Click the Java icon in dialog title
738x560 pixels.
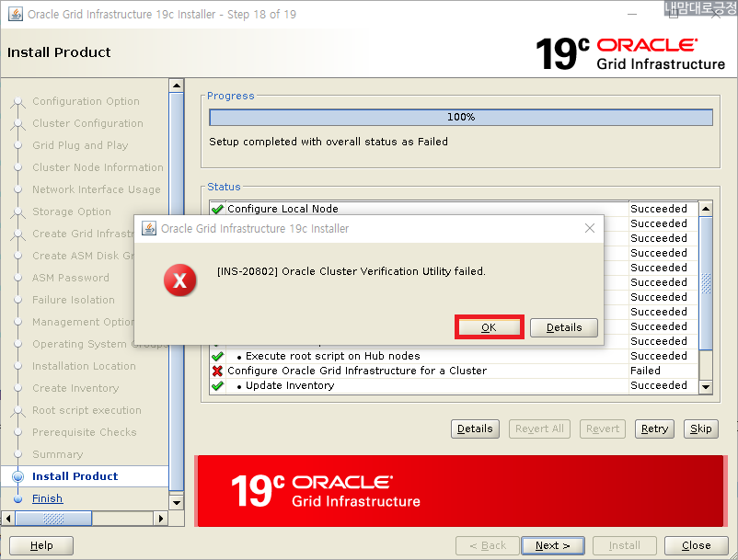click(149, 229)
